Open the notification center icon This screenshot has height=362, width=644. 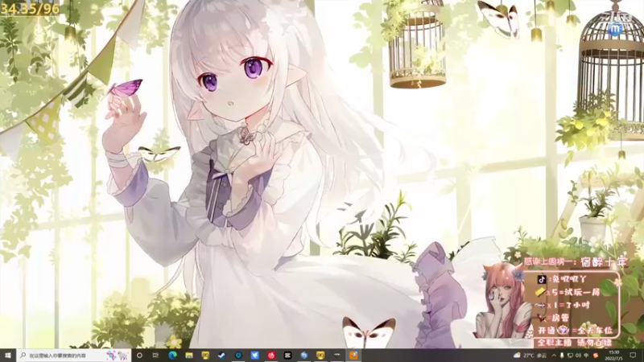pos(633,356)
